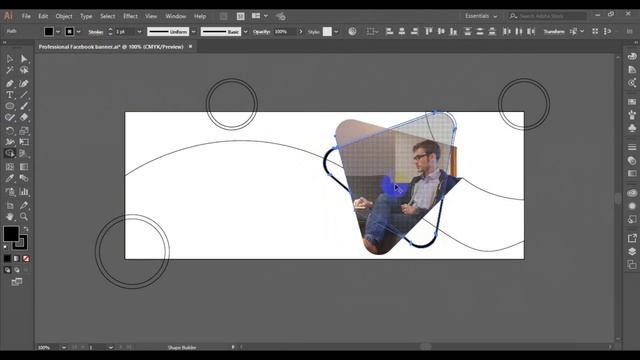Set paint mode to Color in toolbar
Image resolution: width=640 pixels, height=360 pixels.
(x=7, y=259)
